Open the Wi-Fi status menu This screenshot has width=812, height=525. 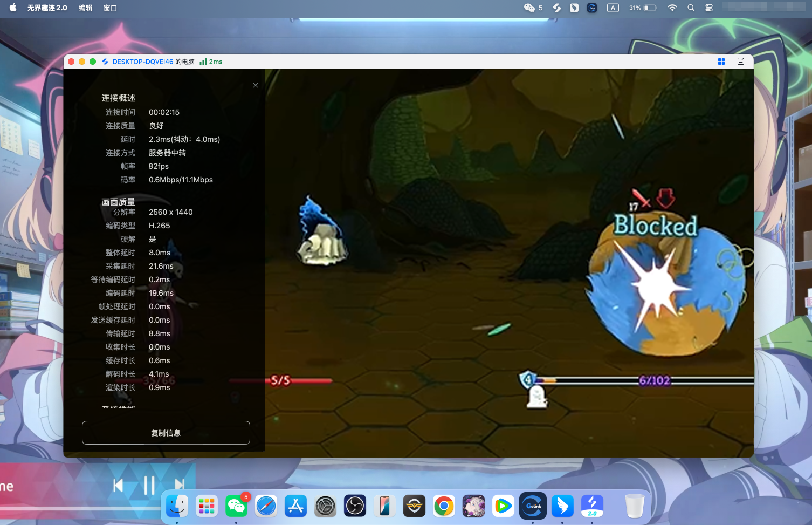[x=672, y=8]
